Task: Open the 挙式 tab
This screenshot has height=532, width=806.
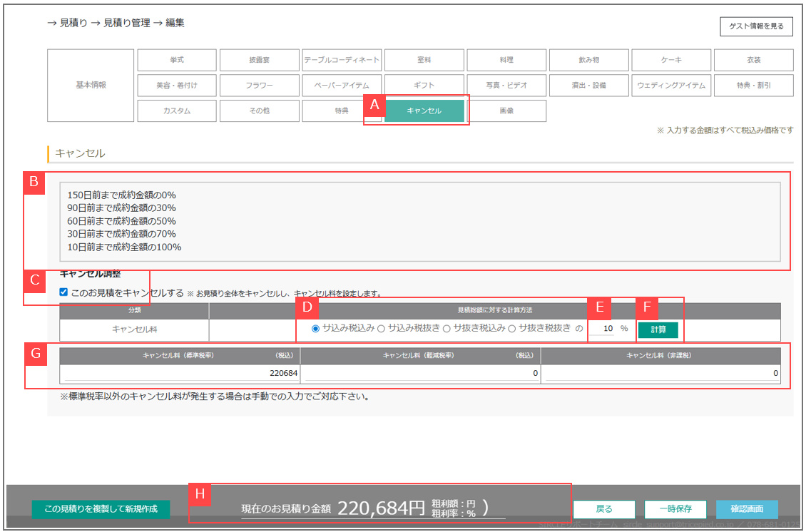Action: click(175, 60)
